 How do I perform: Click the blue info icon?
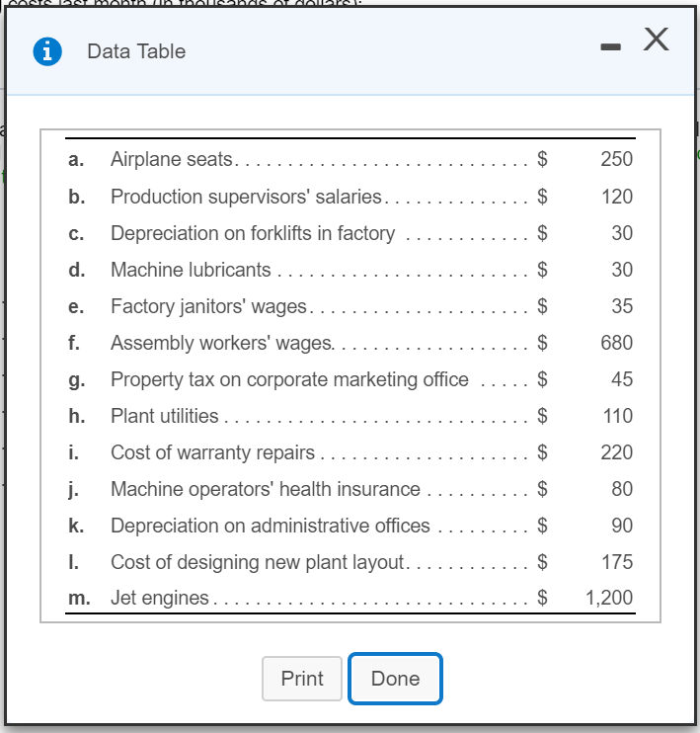[x=47, y=51]
